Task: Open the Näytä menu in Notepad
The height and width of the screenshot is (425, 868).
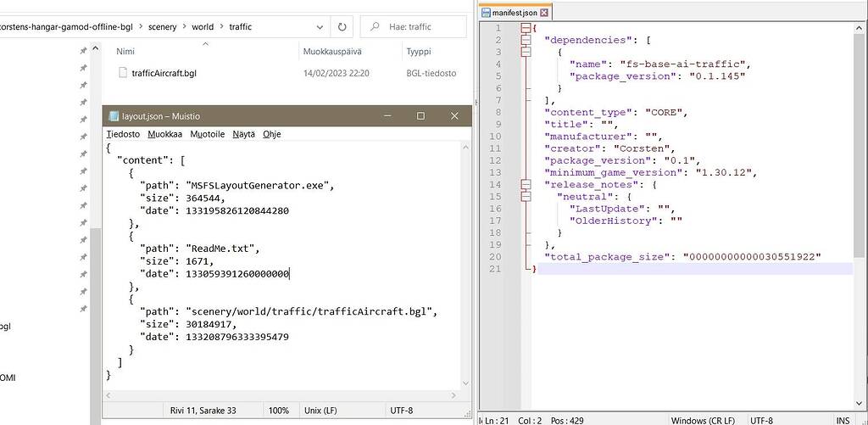Action: (243, 134)
